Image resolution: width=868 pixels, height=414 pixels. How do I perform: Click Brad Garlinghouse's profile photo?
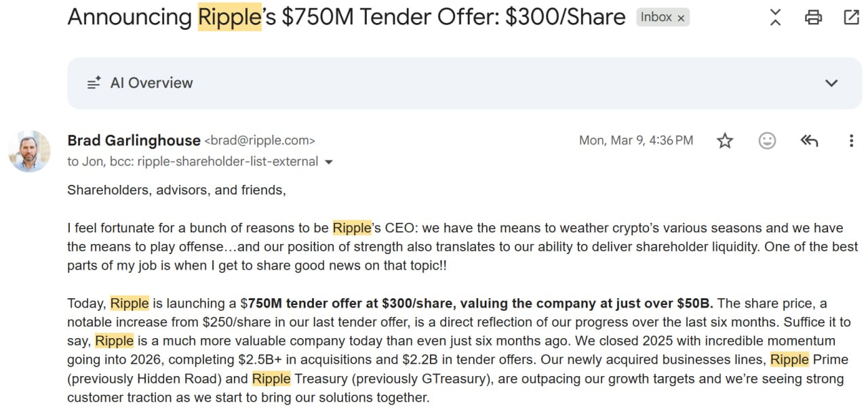point(29,151)
